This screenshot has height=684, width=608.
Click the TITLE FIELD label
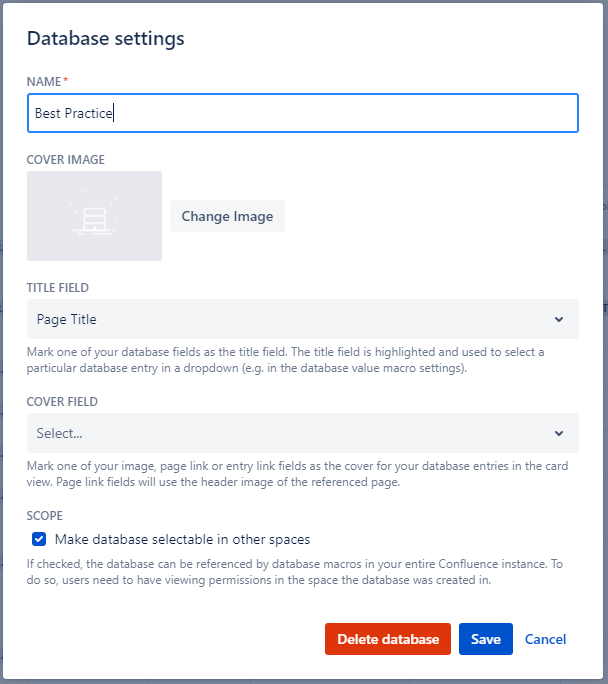(x=58, y=288)
